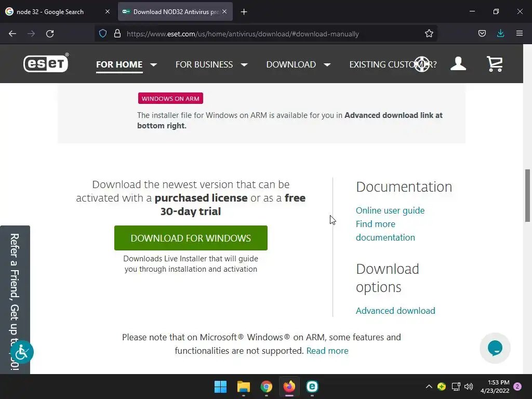Click the WINDOWS ON ARM badge
This screenshot has width=532, height=399.
pyautogui.click(x=170, y=98)
